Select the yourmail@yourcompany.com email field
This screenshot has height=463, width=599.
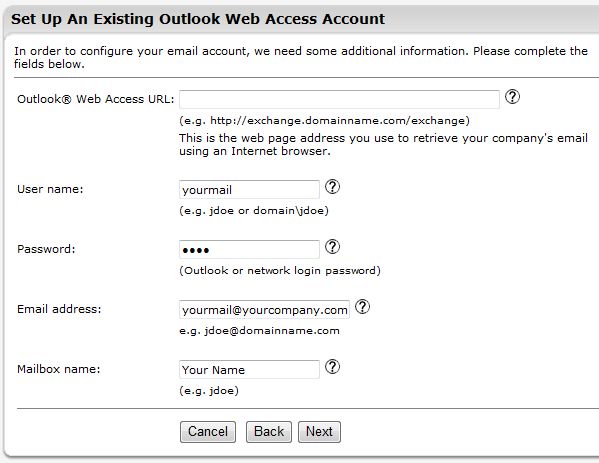[264, 309]
